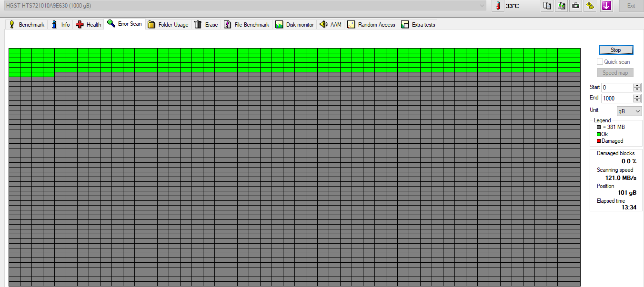Screen dimensions: 644x287
Task: Increase the Start value spinner
Action: 637,85
